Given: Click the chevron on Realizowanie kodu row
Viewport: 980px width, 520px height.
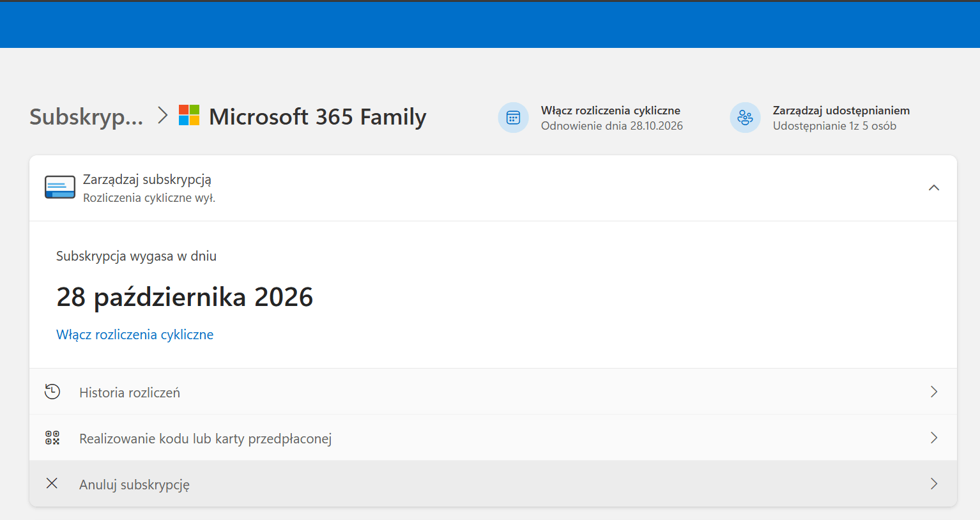Looking at the screenshot, I should click(x=934, y=438).
